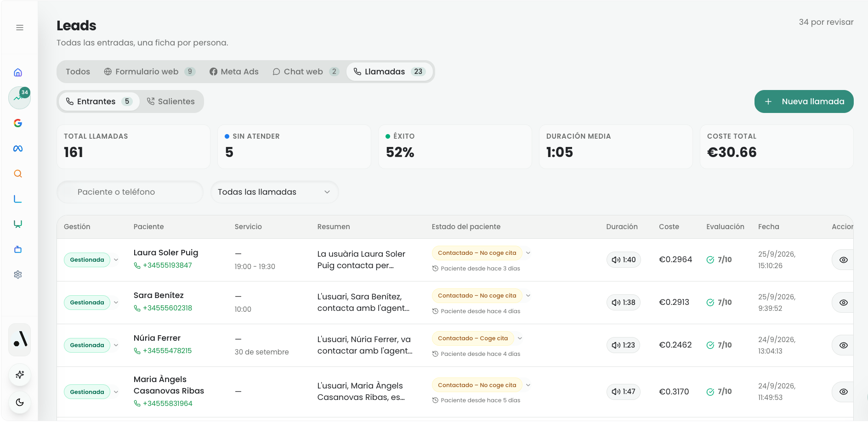Open the Todas las llamadas dropdown
Screen dimensions: 868x422
[x=274, y=192]
